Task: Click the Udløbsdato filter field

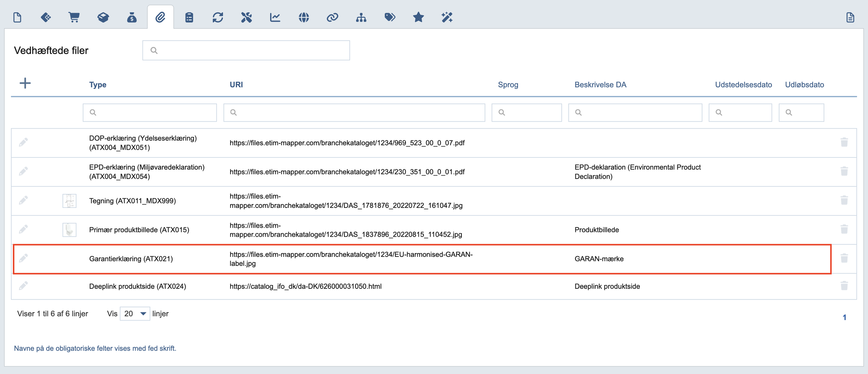Action: tap(801, 113)
